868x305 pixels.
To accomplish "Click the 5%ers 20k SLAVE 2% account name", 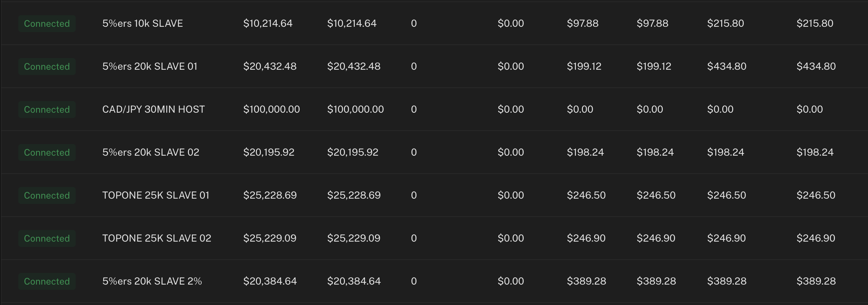I will (152, 281).
